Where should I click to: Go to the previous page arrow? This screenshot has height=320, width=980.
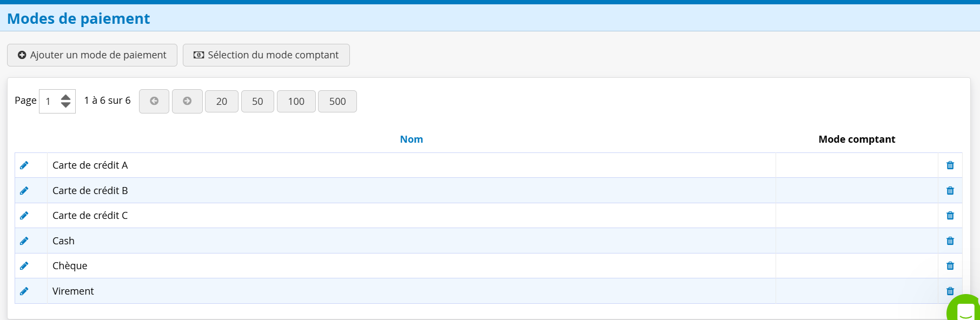point(154,101)
